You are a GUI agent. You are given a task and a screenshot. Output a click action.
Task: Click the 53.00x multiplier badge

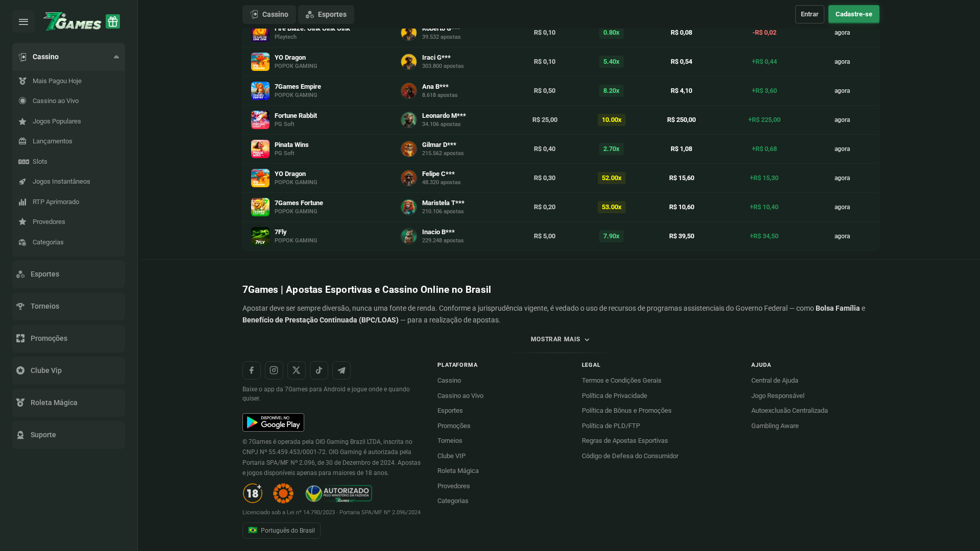(611, 207)
